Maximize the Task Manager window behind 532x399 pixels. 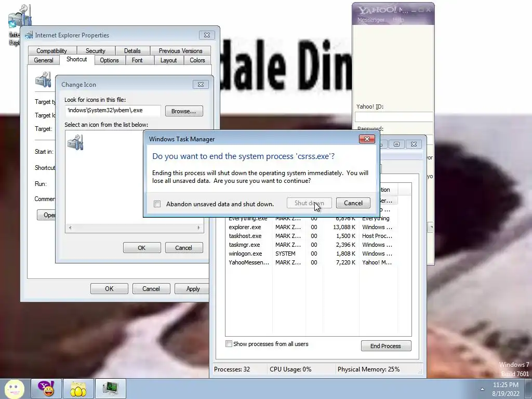[x=396, y=144]
